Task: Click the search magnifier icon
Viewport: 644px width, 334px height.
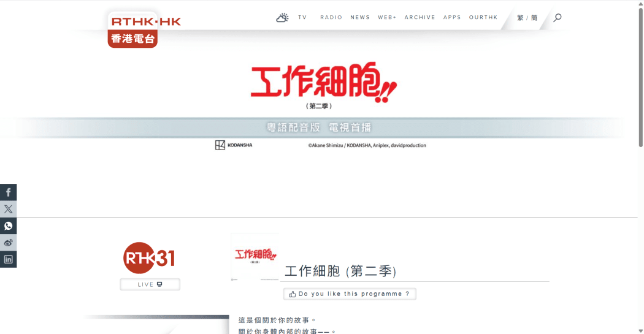Action: (558, 18)
